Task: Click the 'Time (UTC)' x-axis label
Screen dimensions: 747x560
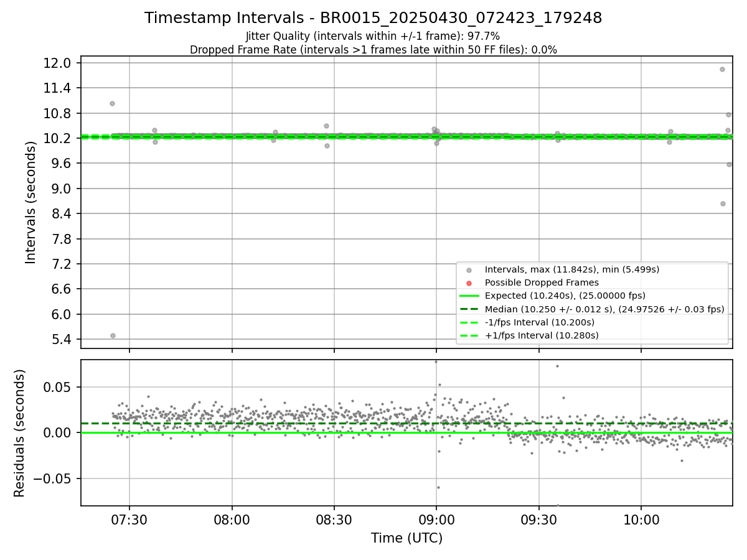Action: pos(406,538)
